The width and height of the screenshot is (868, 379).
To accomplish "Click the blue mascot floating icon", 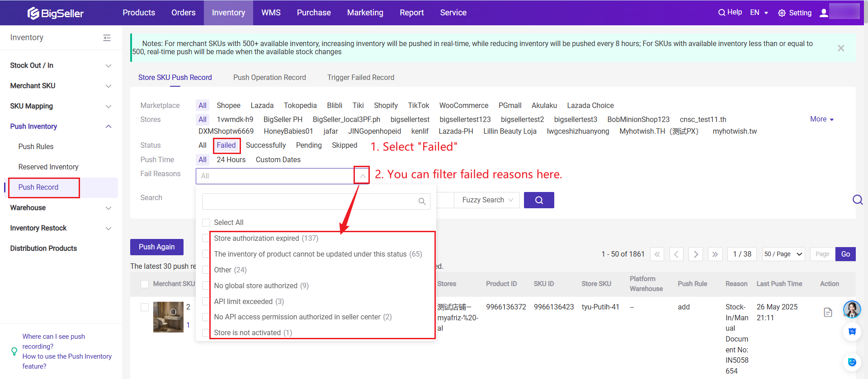I will [x=852, y=362].
